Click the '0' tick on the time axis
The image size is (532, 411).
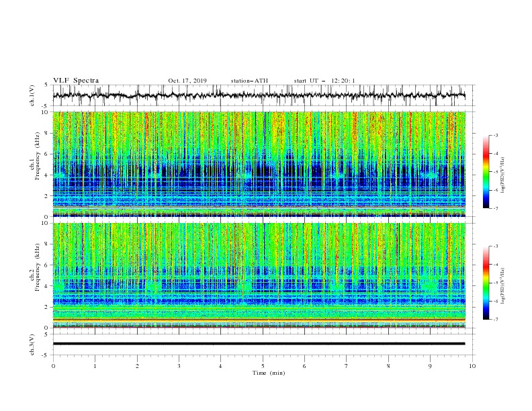(53, 366)
